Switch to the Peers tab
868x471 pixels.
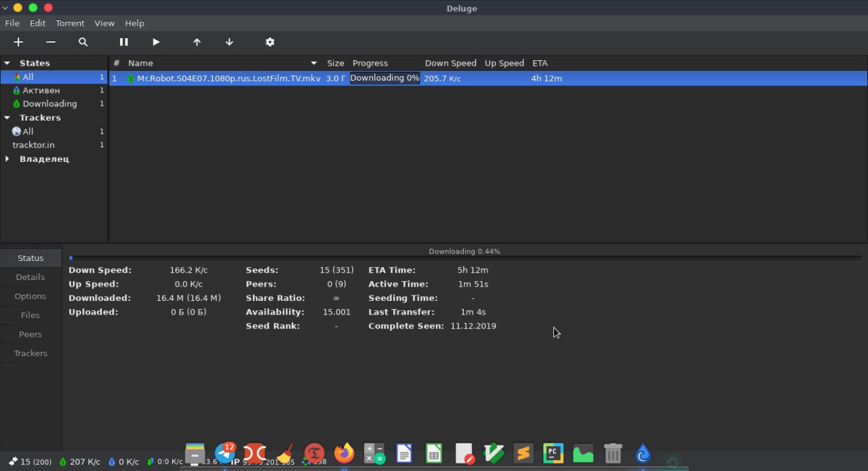point(31,334)
